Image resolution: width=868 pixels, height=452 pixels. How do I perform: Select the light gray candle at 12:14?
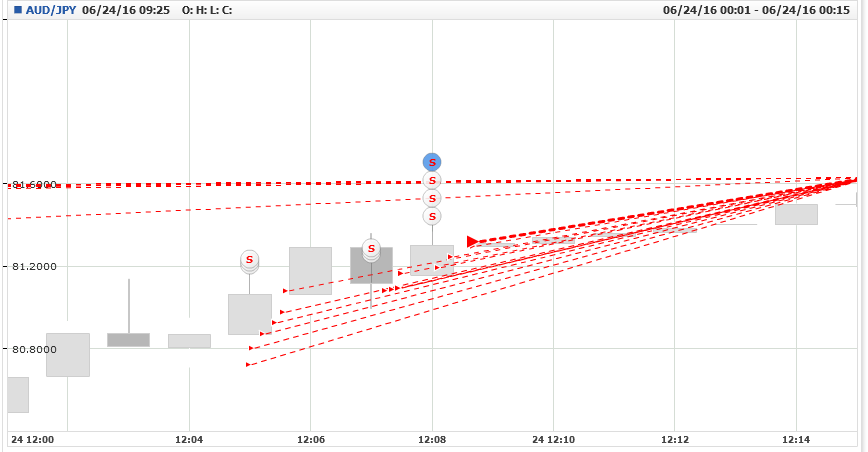point(796,215)
